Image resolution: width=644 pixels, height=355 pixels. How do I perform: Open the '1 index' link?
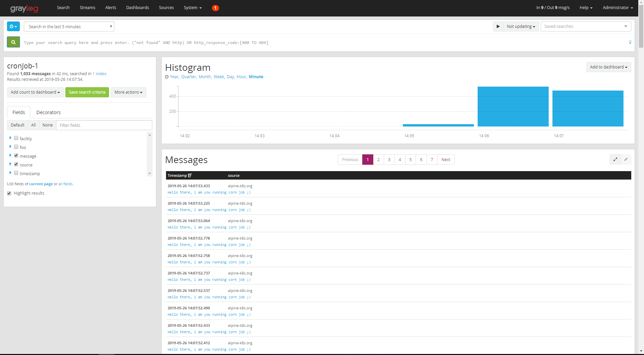(100, 74)
